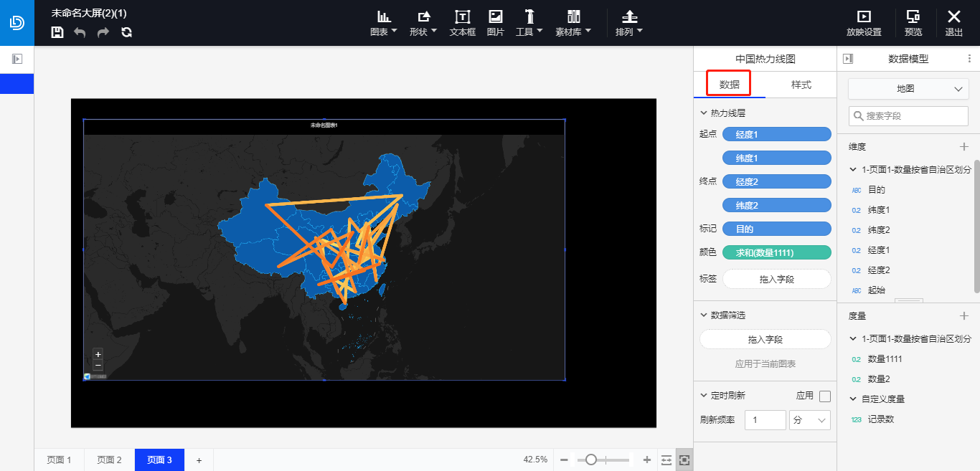Collapse the 维度 dataset tree node
Viewport: 980px width, 471px height.
853,170
